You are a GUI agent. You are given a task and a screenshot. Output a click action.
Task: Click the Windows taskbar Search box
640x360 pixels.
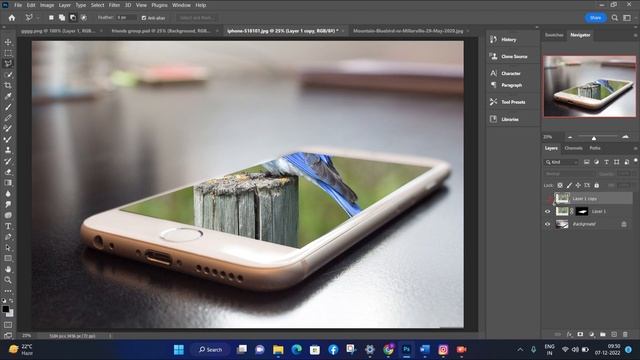[210, 350]
